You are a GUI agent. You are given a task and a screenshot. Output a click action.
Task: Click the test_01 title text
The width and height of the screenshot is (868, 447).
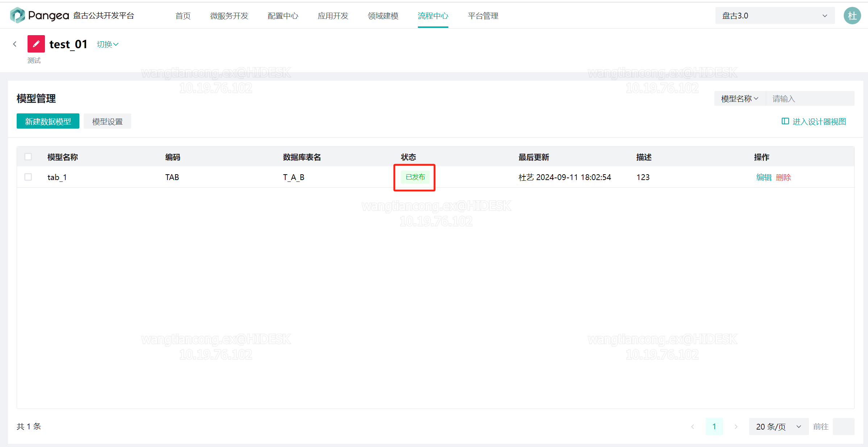point(68,44)
